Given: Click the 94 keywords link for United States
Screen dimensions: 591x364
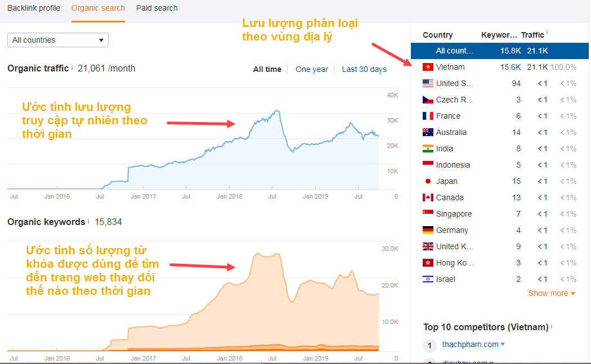Looking at the screenshot, I should pyautogui.click(x=516, y=83).
